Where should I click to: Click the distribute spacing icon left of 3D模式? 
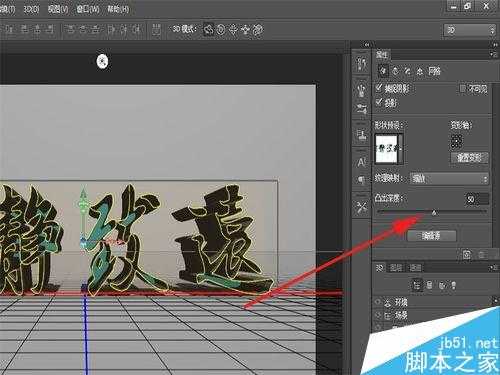156,30
